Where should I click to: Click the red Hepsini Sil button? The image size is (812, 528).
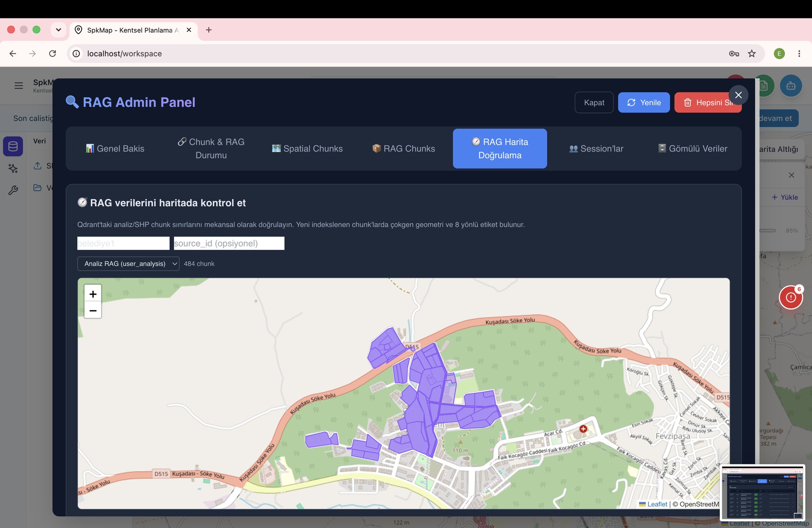point(708,102)
